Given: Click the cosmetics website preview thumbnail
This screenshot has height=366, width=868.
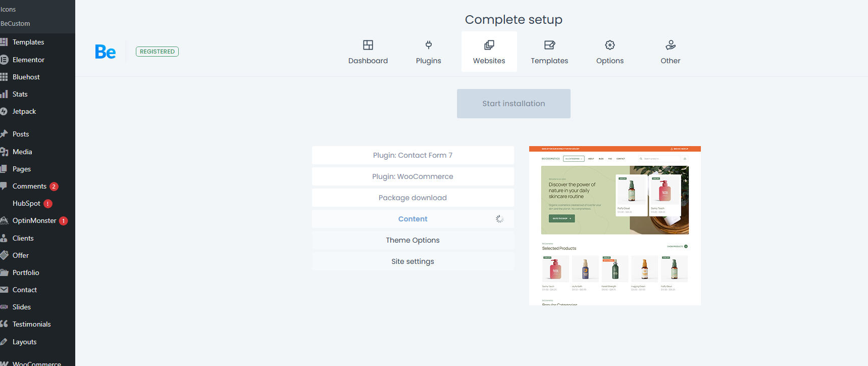Looking at the screenshot, I should coord(615,225).
